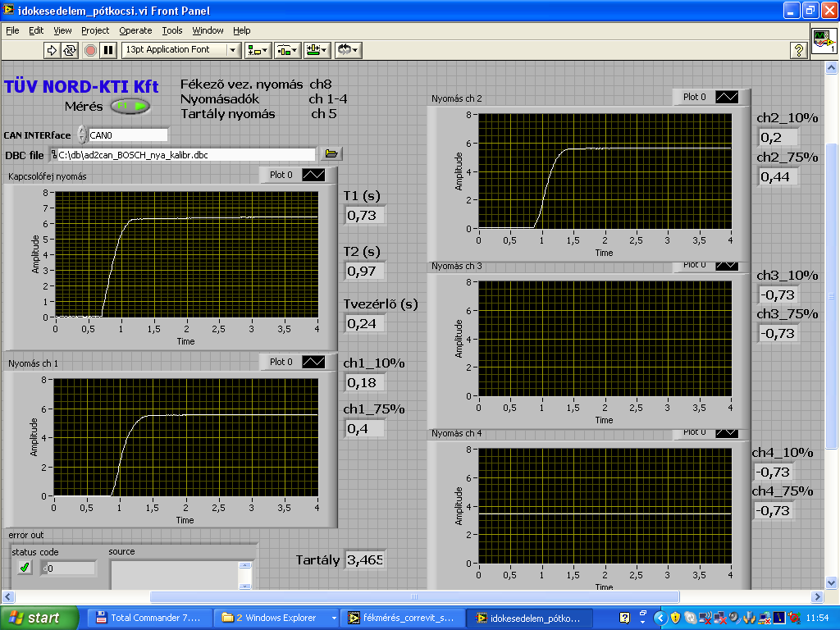Click the Abort Execution stop button
Screen dimensions: 840x630
coord(90,50)
